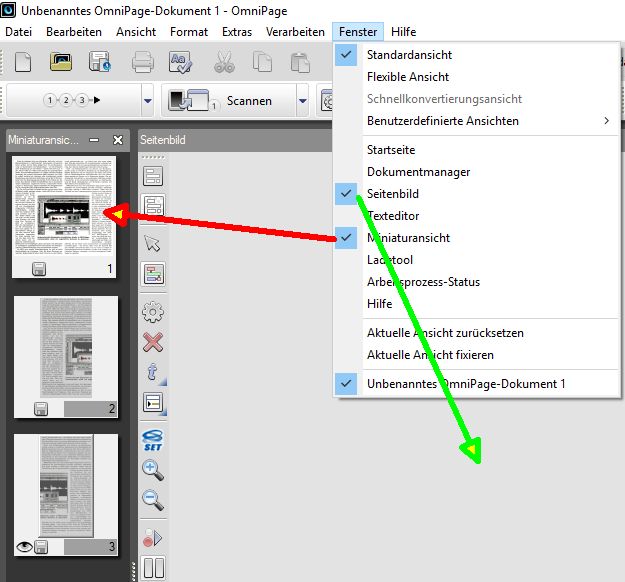Screen dimensions: 625x582
Task: Click the Cut scissors icon
Action: [x=224, y=62]
